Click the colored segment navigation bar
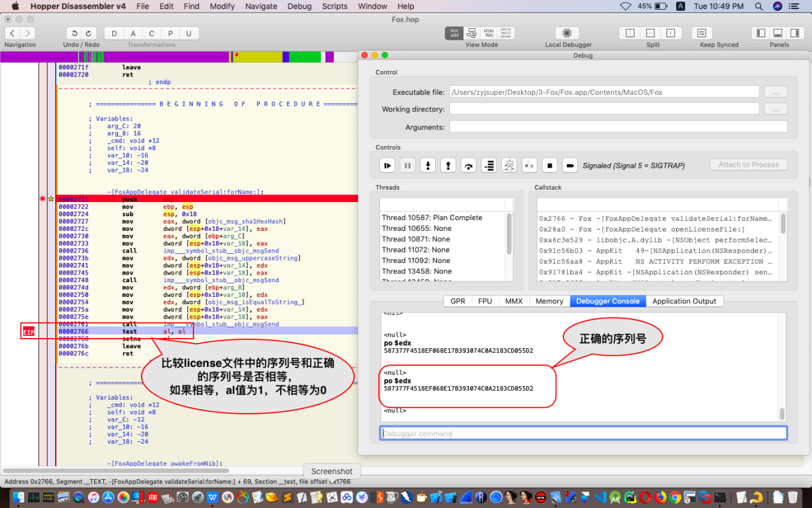The width and height of the screenshot is (812, 508). (x=178, y=57)
